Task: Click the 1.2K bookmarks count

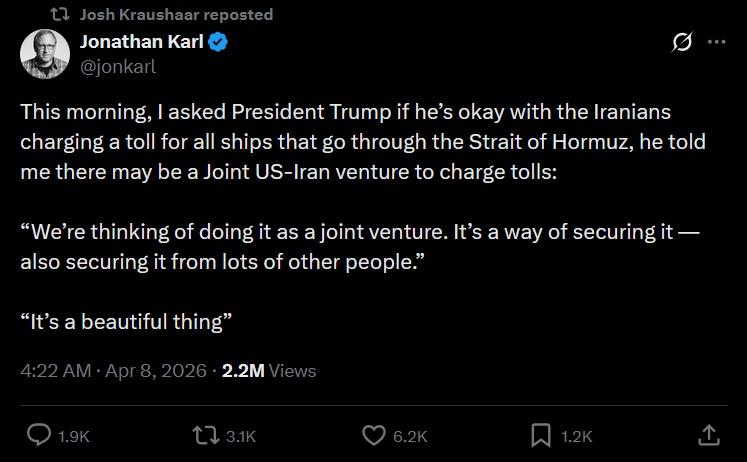Action: click(x=577, y=436)
